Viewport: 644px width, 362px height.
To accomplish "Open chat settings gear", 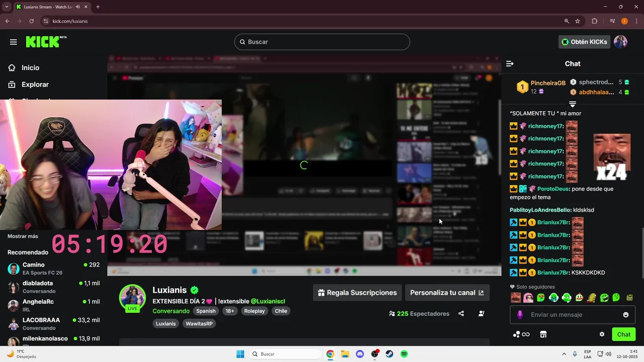I will (602, 334).
